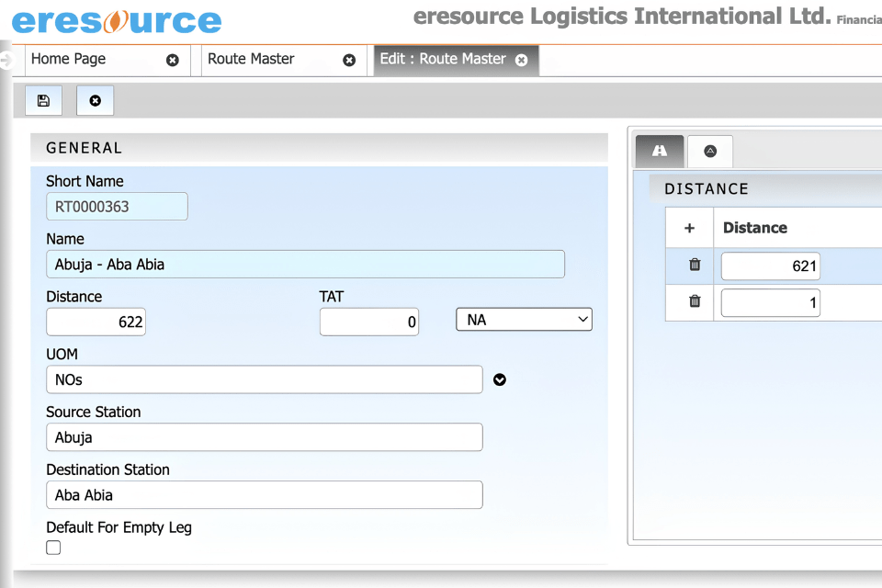Image resolution: width=882 pixels, height=588 pixels.
Task: Click the distance table cell 621
Action: (771, 266)
